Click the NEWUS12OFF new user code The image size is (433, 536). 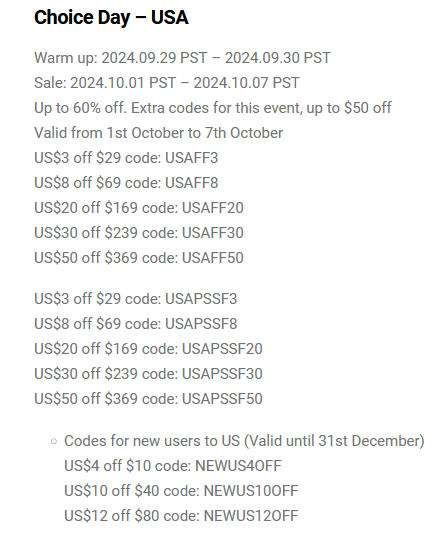(251, 516)
